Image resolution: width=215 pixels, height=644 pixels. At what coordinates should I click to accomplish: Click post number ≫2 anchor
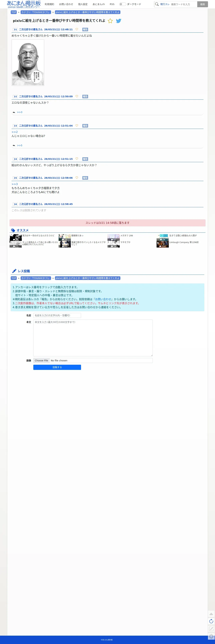coord(15,96)
